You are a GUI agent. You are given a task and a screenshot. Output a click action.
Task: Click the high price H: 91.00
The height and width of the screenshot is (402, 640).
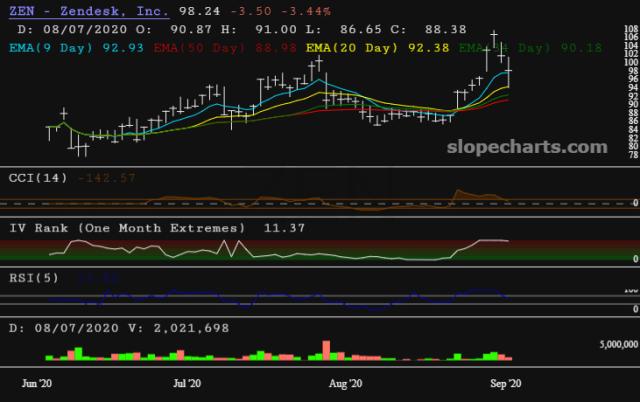click(x=259, y=29)
